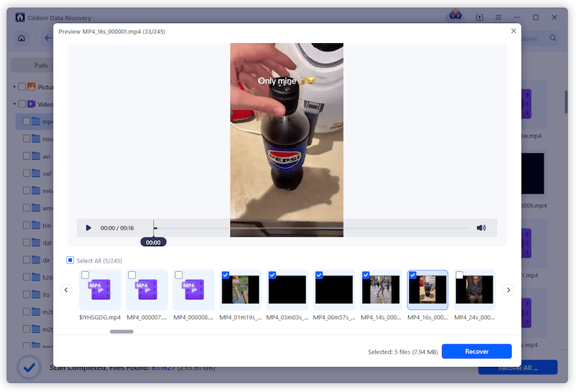Click the video seek bar track
Image resolution: width=576 pixels, height=392 pixels.
coord(310,228)
